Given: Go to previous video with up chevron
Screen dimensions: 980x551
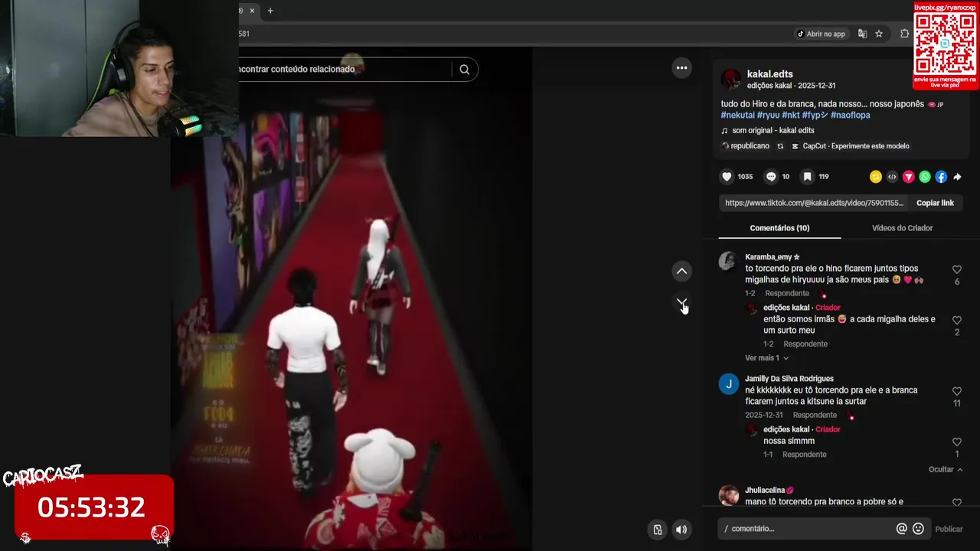Looking at the screenshot, I should click(x=681, y=271).
